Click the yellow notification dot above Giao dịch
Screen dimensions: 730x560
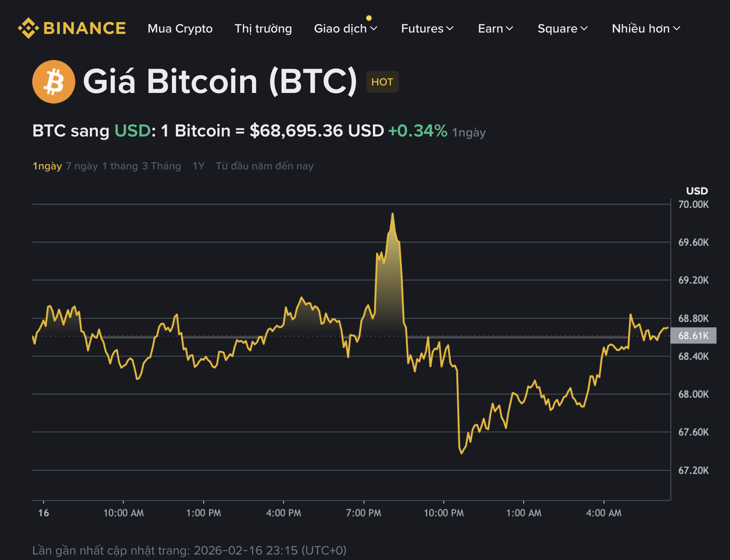click(x=368, y=17)
